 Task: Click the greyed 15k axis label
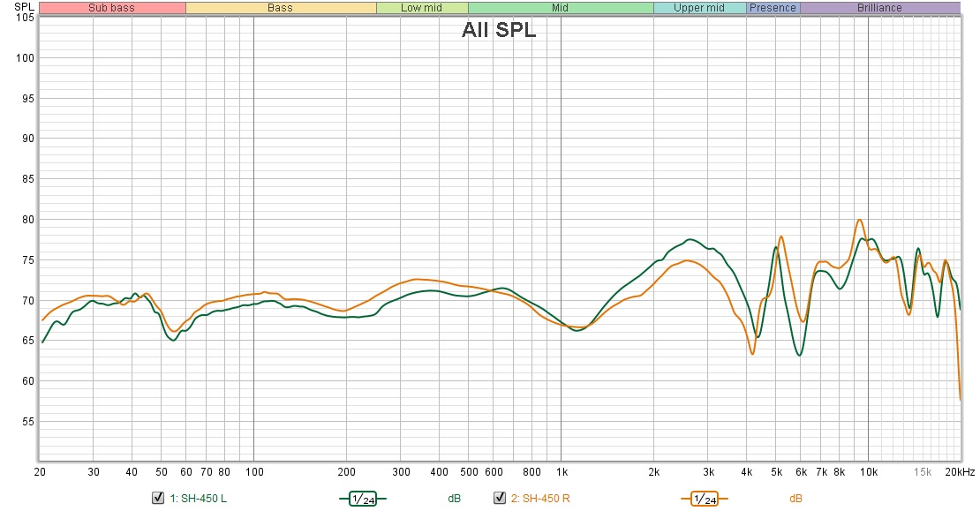[x=923, y=472]
